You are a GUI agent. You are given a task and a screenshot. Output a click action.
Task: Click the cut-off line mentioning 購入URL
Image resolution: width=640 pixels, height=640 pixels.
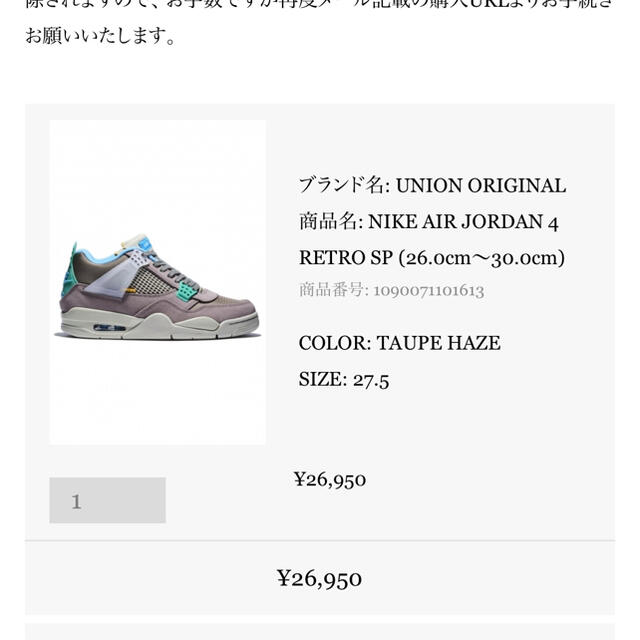pyautogui.click(x=320, y=4)
